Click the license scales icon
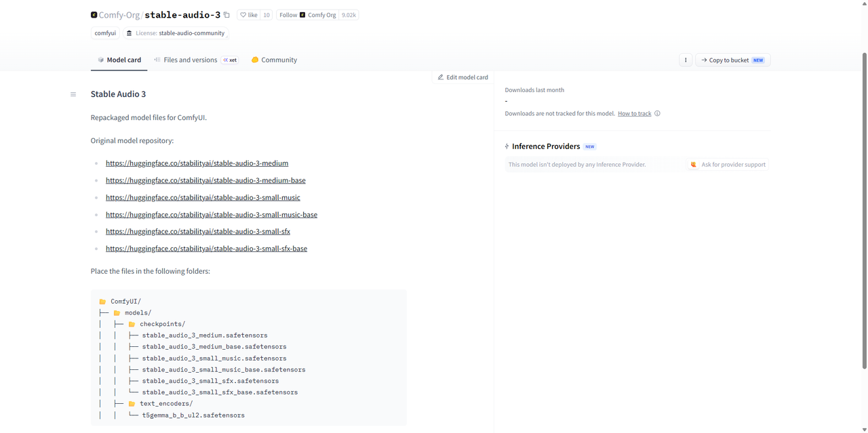Screen dimensions: 868x433 point(130,33)
